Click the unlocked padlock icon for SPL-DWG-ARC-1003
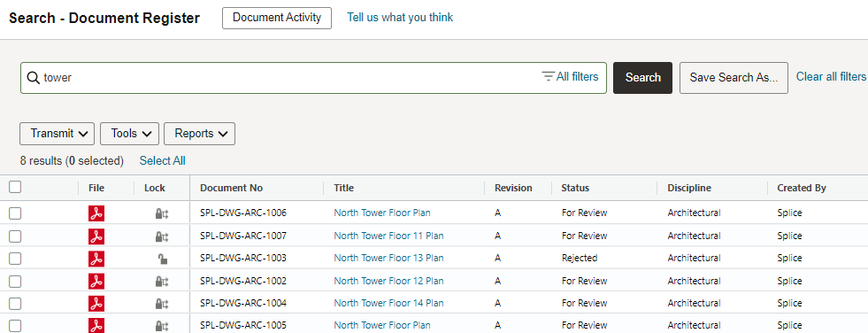This screenshot has width=868, height=333. [162, 259]
